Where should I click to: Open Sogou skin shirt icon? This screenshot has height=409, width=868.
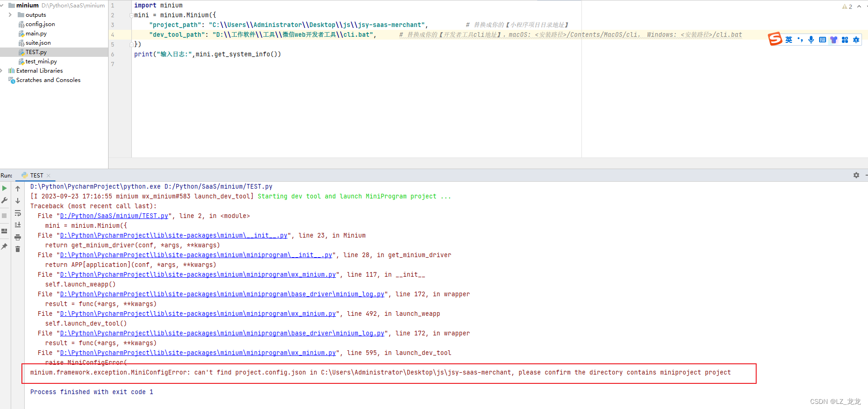pos(834,40)
